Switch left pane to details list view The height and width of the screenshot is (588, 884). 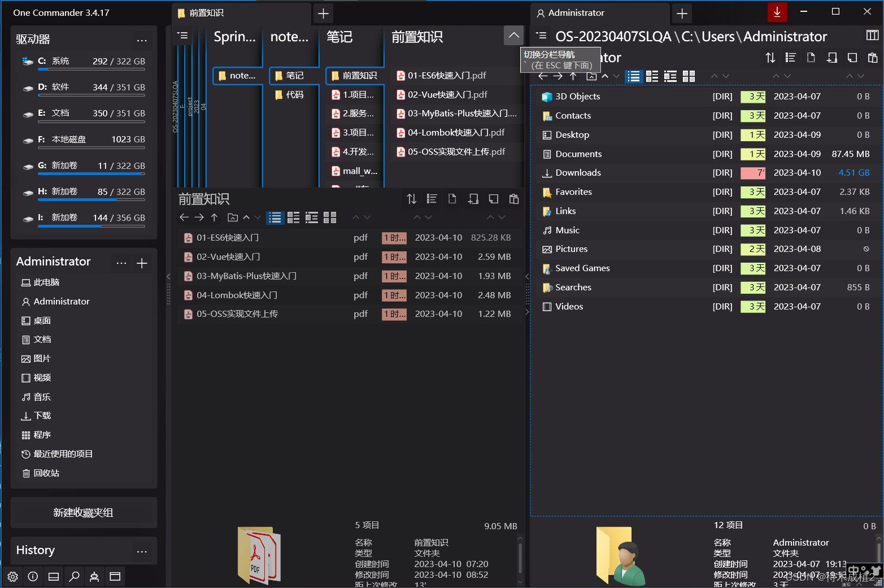point(275,217)
